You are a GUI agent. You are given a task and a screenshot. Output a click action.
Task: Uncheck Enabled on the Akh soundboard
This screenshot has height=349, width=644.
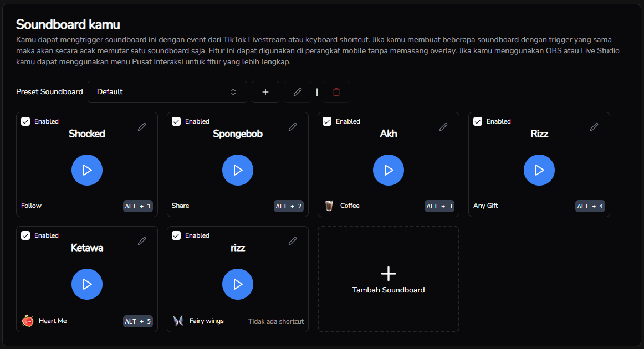pyautogui.click(x=327, y=121)
